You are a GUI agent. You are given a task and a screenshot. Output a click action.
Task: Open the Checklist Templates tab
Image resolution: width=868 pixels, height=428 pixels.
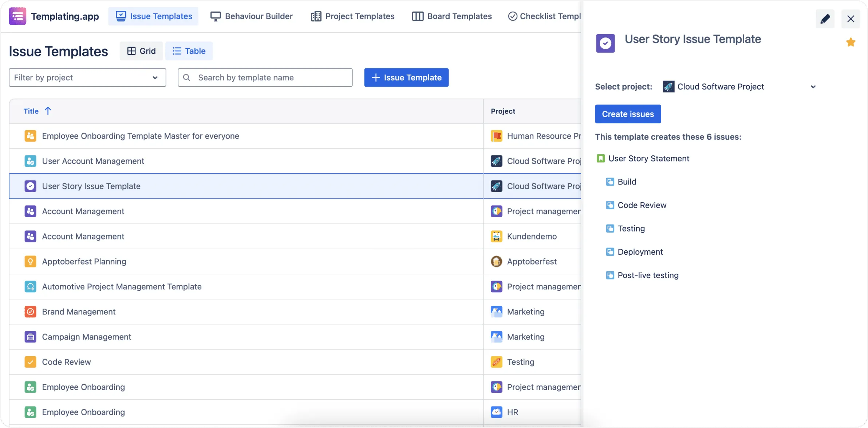(x=544, y=16)
